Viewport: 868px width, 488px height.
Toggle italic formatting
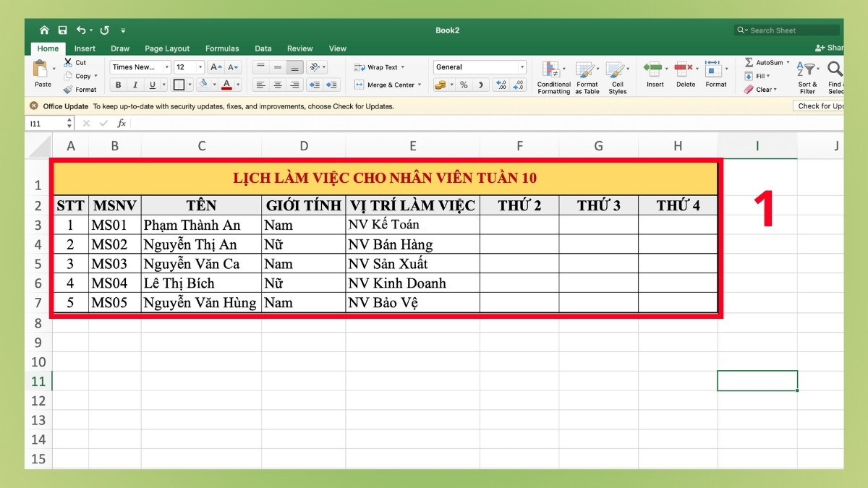pyautogui.click(x=135, y=85)
